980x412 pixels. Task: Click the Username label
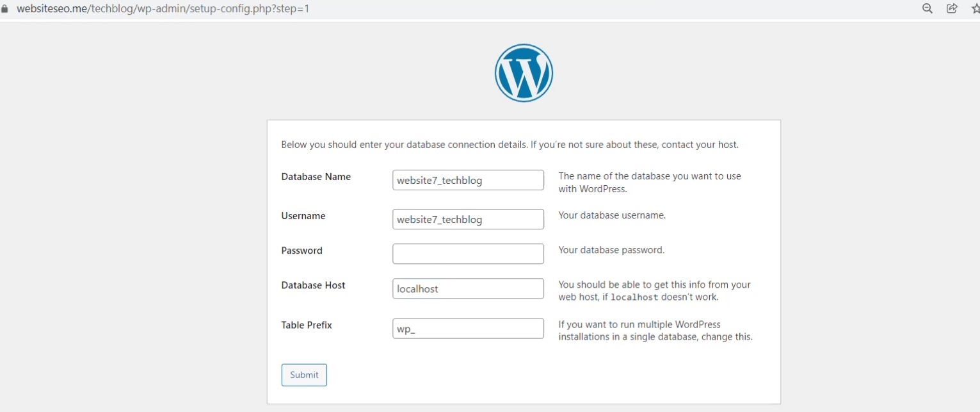point(303,216)
